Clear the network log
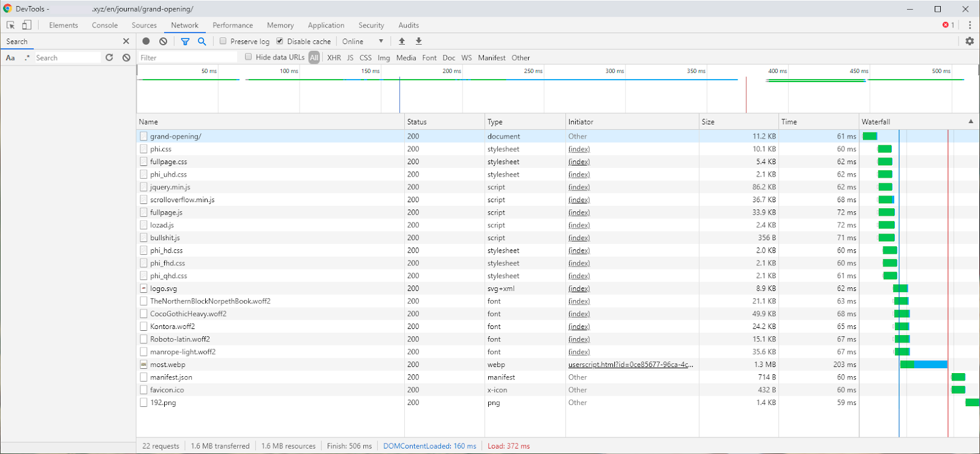980x454 pixels. click(163, 41)
